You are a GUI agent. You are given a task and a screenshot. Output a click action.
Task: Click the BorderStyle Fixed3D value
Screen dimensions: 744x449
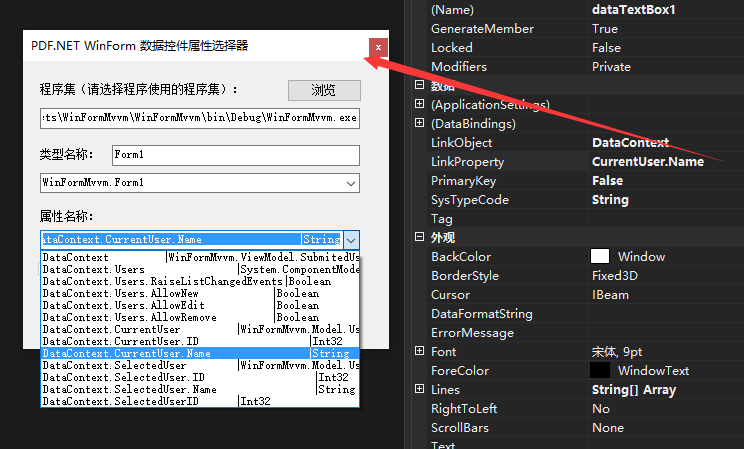615,276
